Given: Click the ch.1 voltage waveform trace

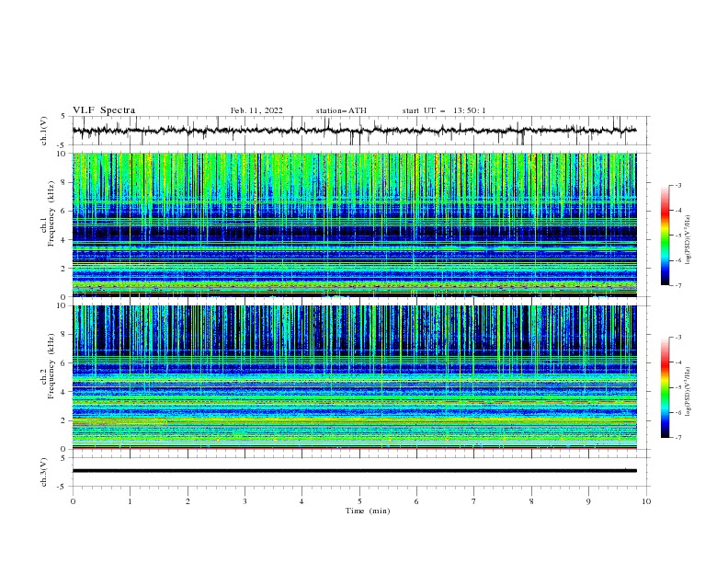Looking at the screenshot, I should pyautogui.click(x=354, y=131).
